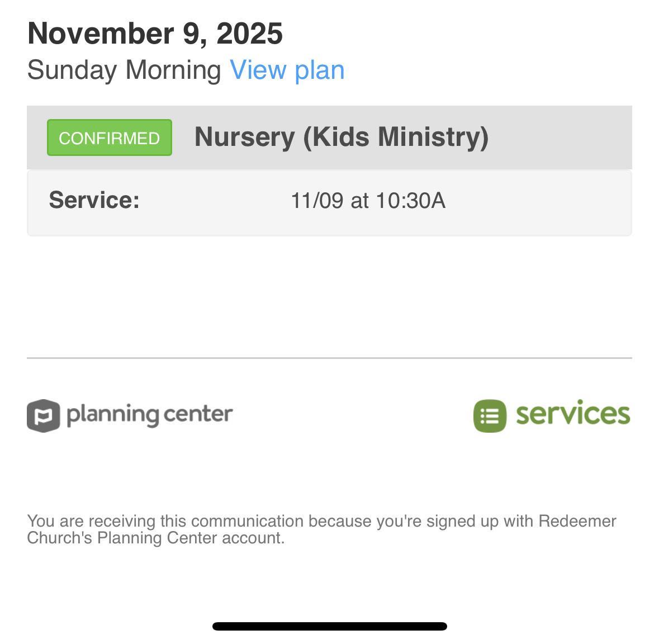The image size is (659, 644).
Task: Tap the 11/09 at 10:30A service time
Action: point(368,201)
